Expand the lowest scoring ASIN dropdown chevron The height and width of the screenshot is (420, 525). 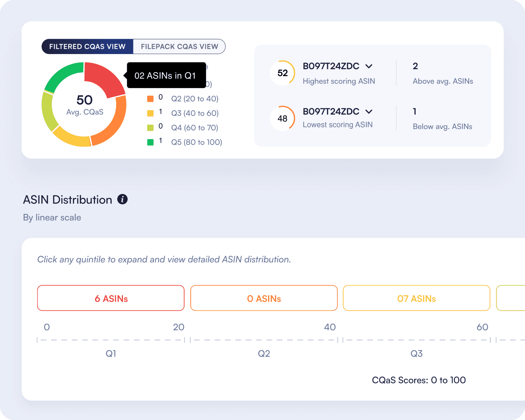click(369, 112)
